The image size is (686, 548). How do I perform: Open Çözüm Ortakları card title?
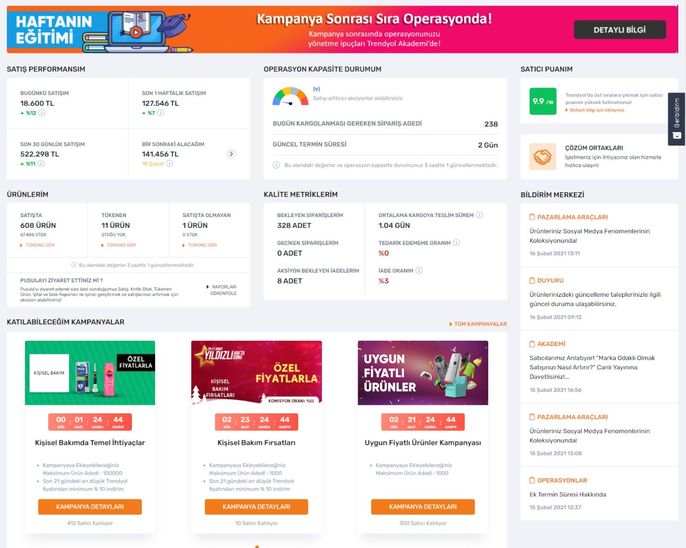click(594, 148)
